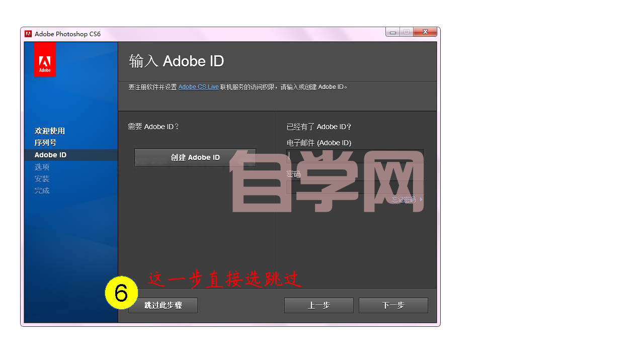
Task: Click the Adobe icon in the title bar
Action: point(28,34)
